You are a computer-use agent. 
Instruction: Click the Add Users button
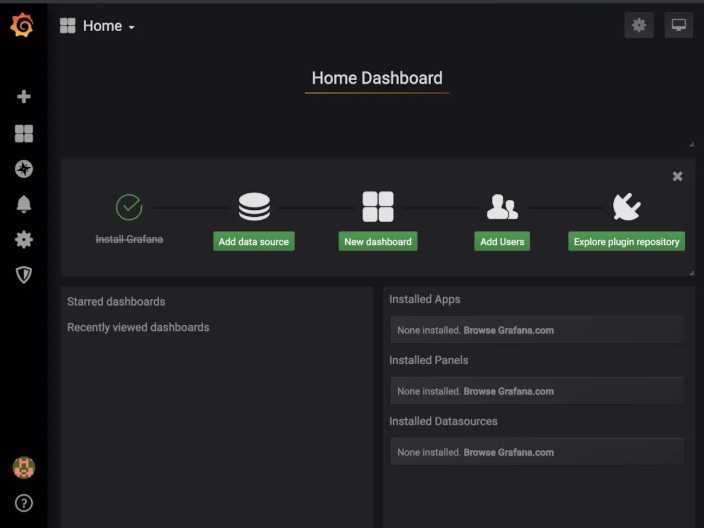502,242
